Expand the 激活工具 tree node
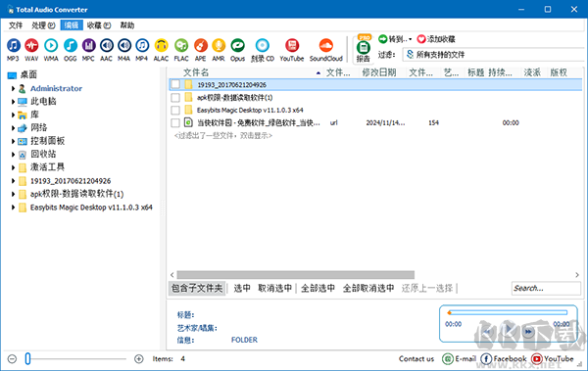 [13, 167]
